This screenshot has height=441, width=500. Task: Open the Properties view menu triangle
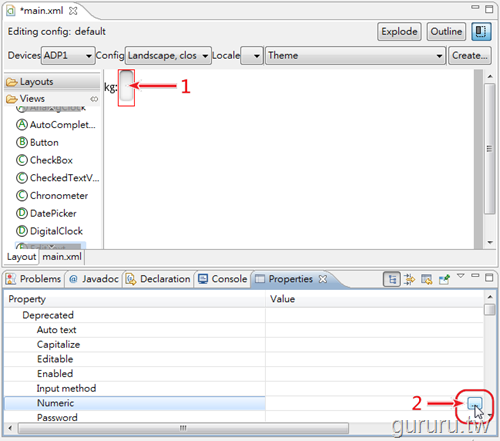point(461,276)
